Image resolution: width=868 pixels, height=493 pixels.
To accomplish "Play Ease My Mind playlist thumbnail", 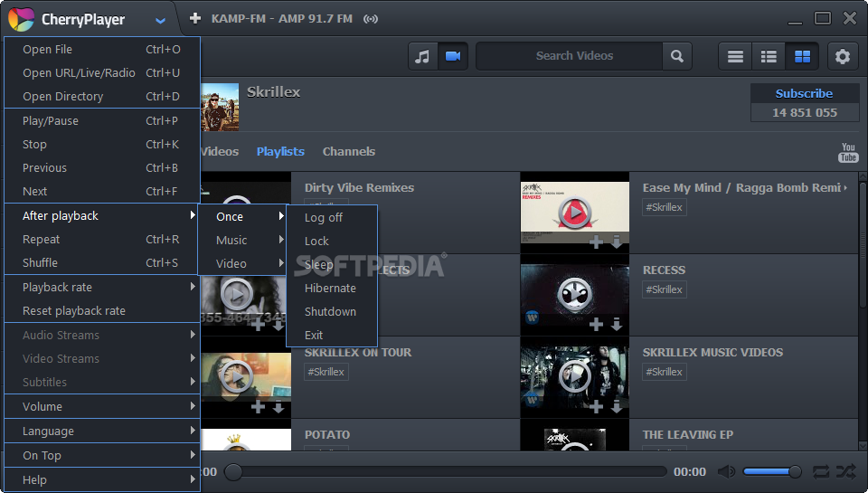I will (575, 212).
